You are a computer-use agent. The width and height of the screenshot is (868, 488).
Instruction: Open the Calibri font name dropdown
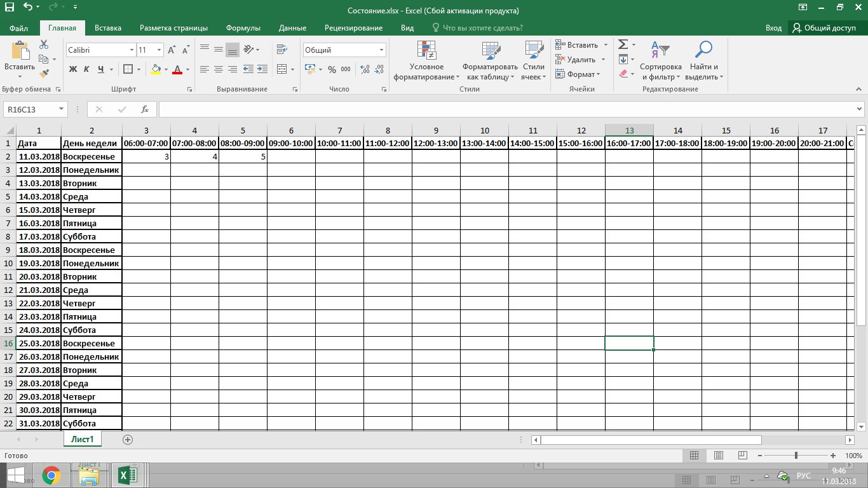point(132,50)
